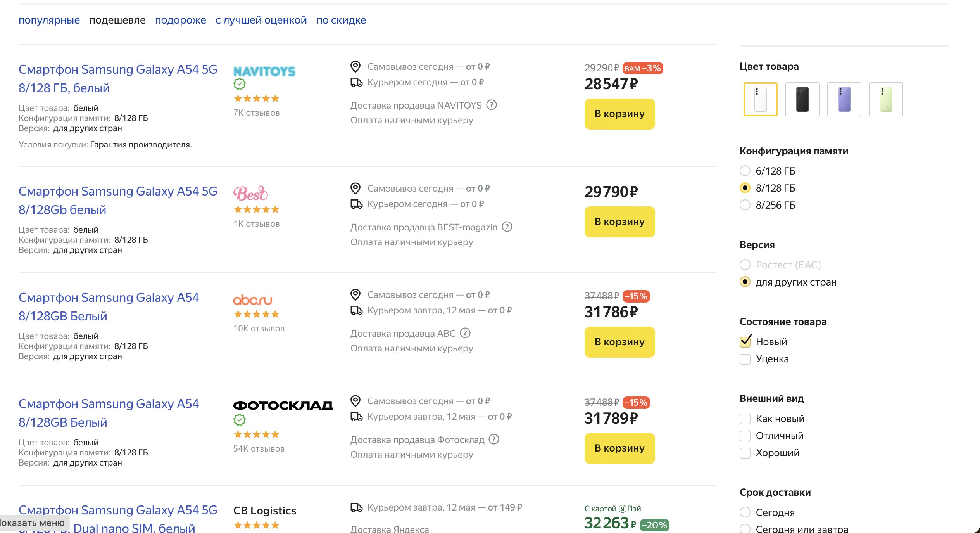
Task: Open the NAVITOYS seller's Galaxy A54 5G белый listing
Action: 118,79
